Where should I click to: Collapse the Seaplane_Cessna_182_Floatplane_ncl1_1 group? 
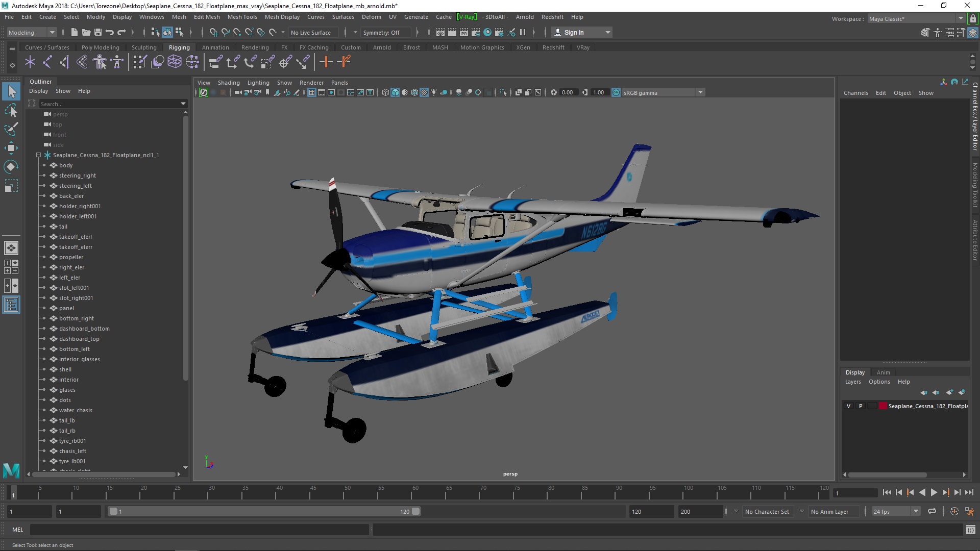(x=38, y=155)
